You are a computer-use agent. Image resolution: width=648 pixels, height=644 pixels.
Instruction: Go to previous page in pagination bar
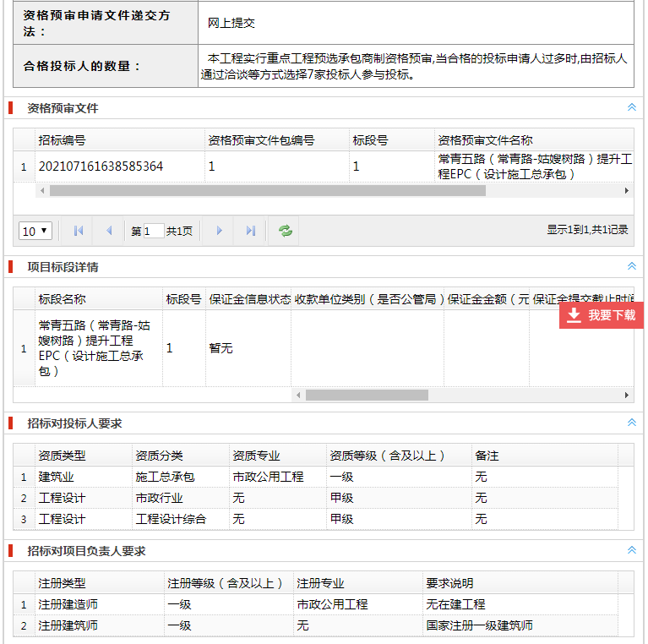108,231
